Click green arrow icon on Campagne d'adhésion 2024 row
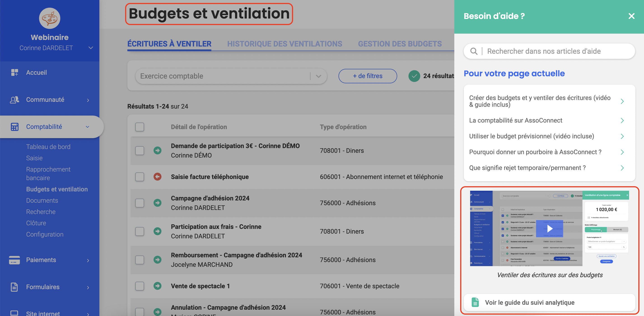 click(157, 203)
